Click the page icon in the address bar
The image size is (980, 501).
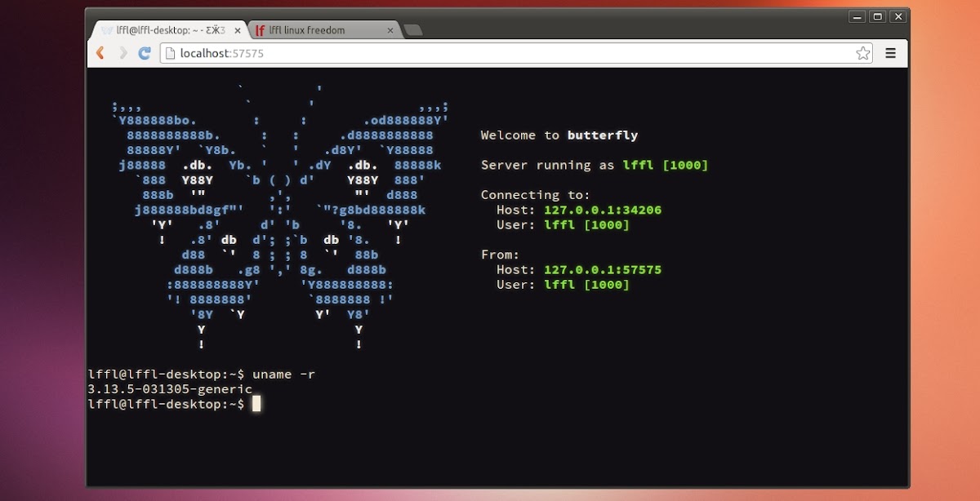pyautogui.click(x=170, y=53)
